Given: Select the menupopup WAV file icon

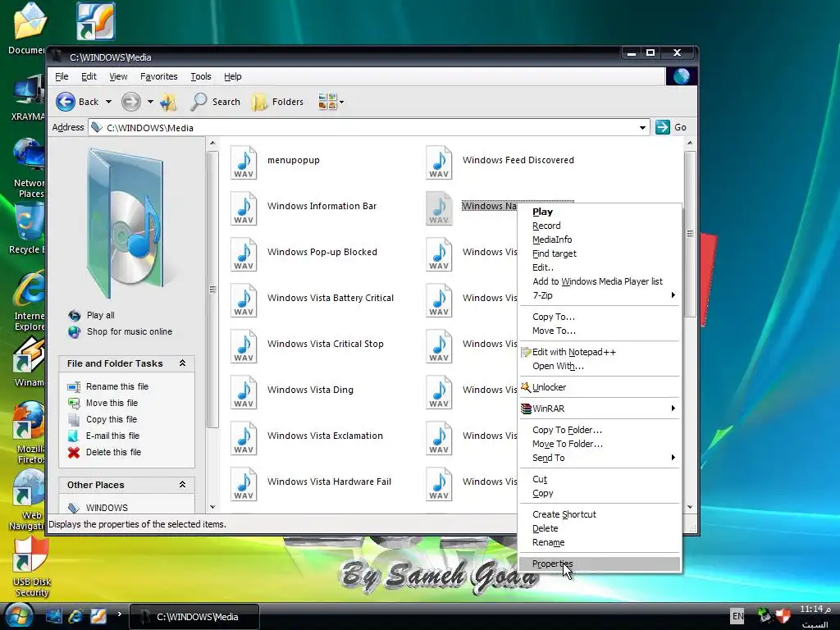Looking at the screenshot, I should [x=244, y=162].
